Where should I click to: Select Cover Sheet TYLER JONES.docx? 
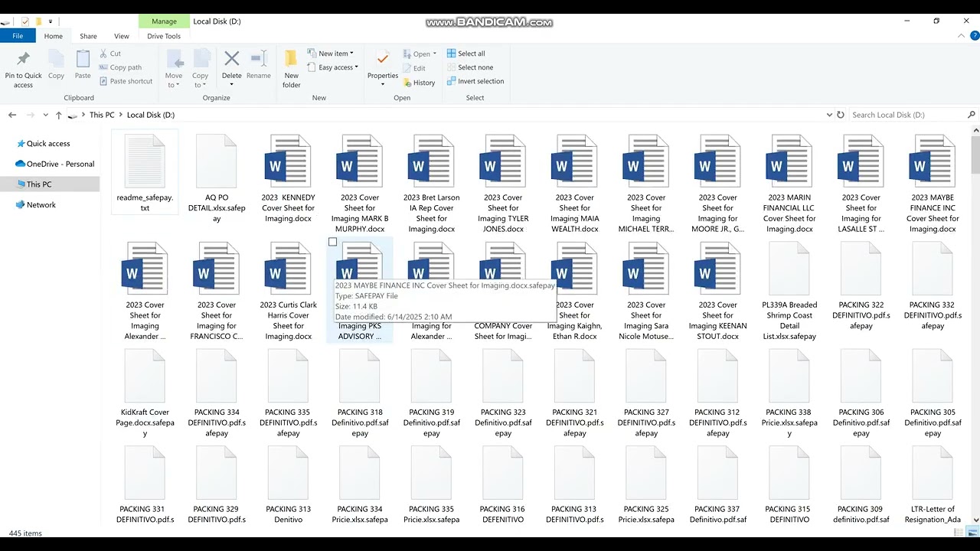503,183
